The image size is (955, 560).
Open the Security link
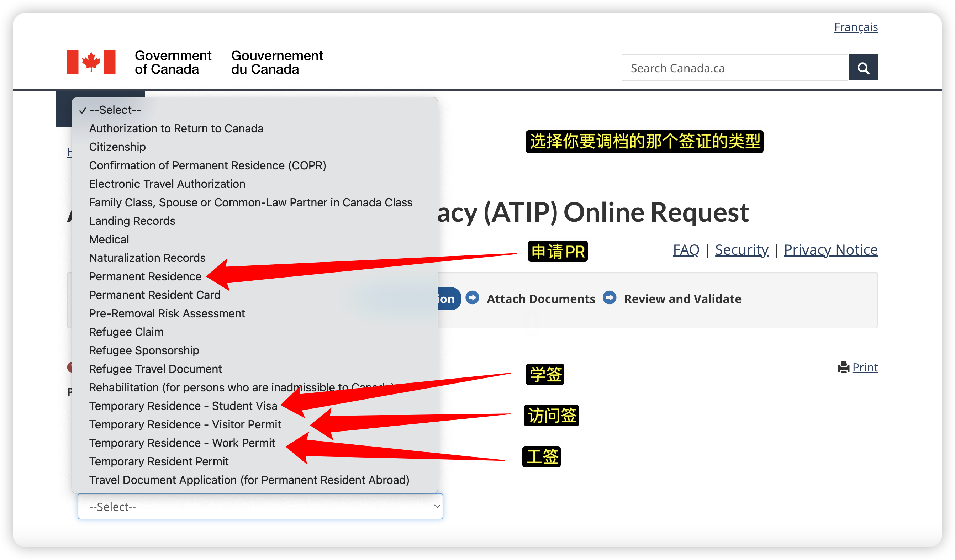[x=742, y=250]
